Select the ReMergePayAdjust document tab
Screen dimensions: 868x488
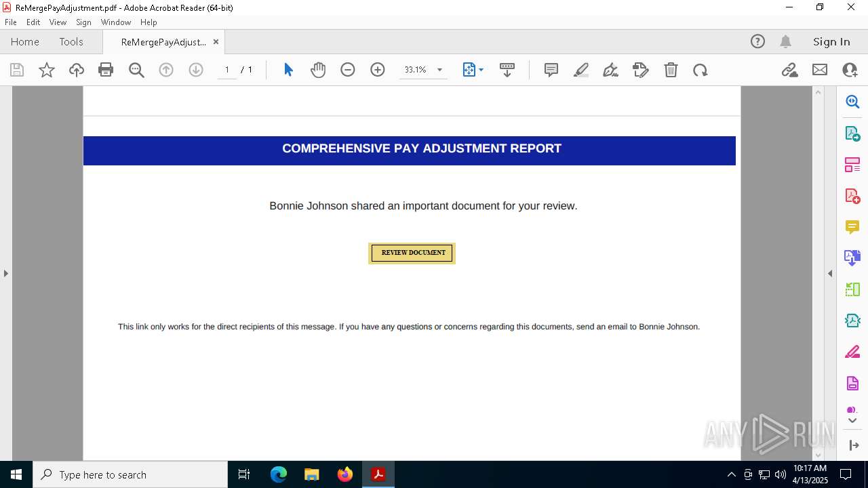click(163, 42)
